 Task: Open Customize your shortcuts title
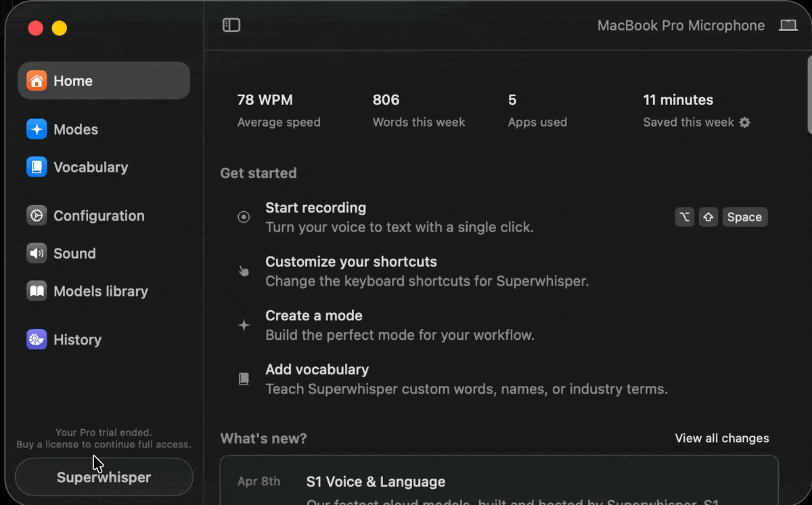coord(351,262)
